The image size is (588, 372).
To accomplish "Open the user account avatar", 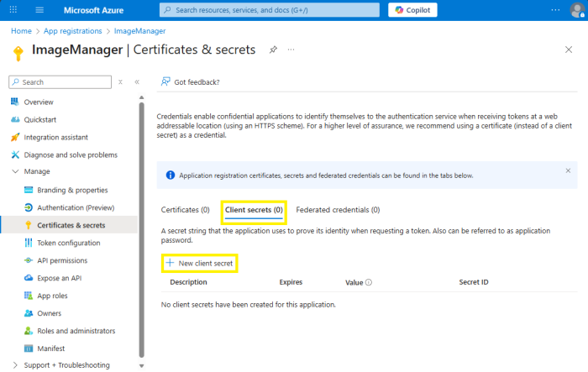I will click(576, 10).
